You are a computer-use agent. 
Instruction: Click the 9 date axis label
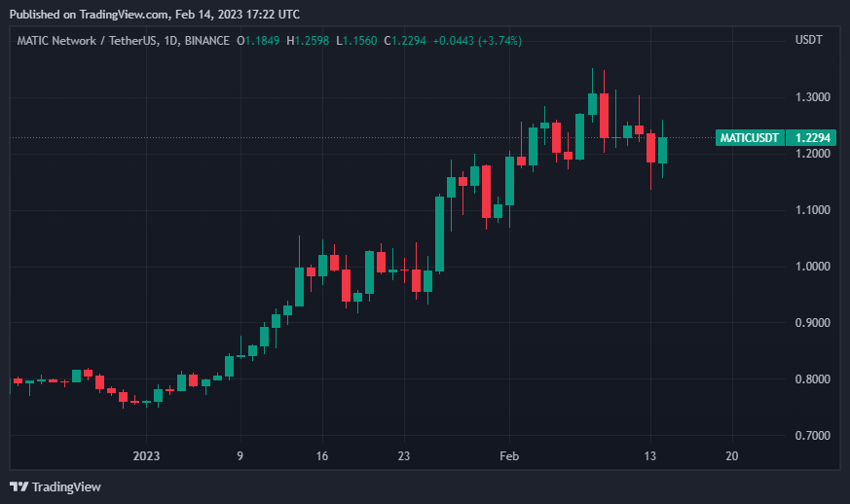click(240, 455)
